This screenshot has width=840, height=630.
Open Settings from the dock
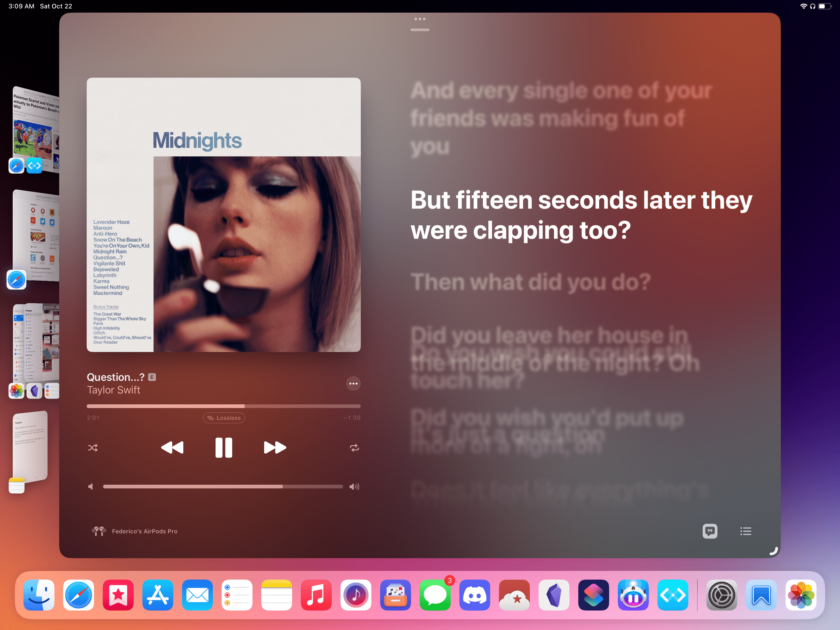pos(721,595)
